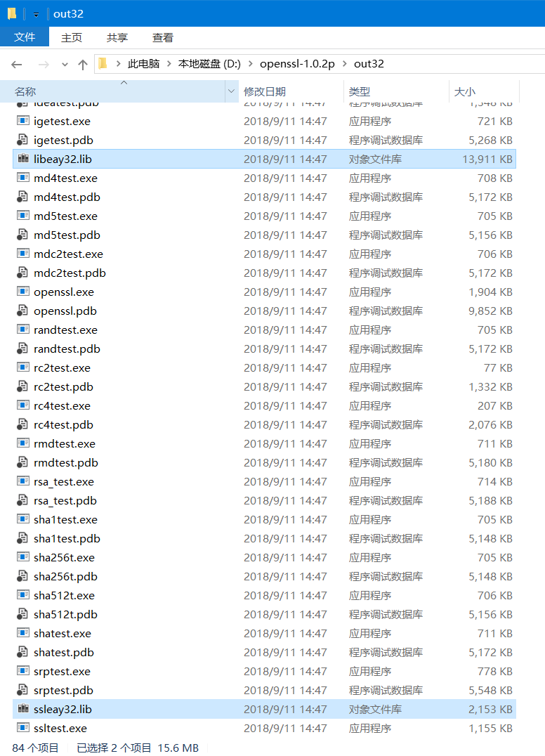Select the shatest.exe file name
Image resolution: width=545 pixels, height=756 pixels.
pyautogui.click(x=63, y=633)
